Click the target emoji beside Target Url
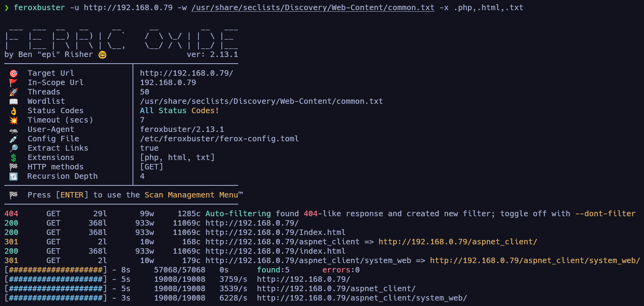This screenshot has width=644, height=306. pos(14,73)
